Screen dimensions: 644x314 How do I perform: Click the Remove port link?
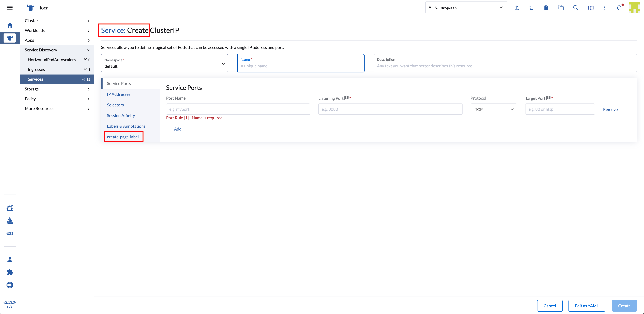click(610, 110)
